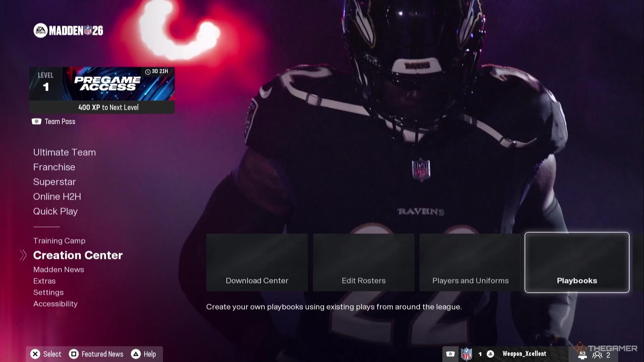This screenshot has height=362, width=644.
Task: Click the 3D 21H timer clock icon
Action: (148, 72)
